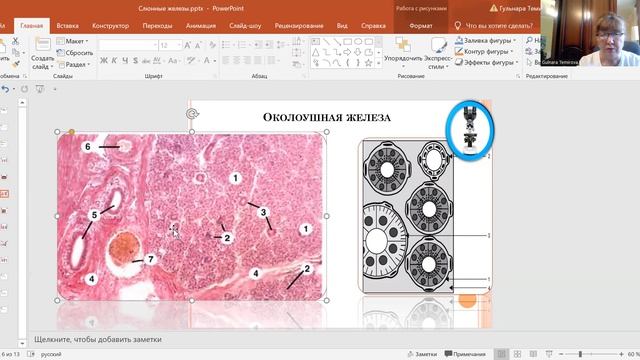Select the triangle shape in shapes gallery
The height and width of the screenshot is (360, 640).
(316, 52)
